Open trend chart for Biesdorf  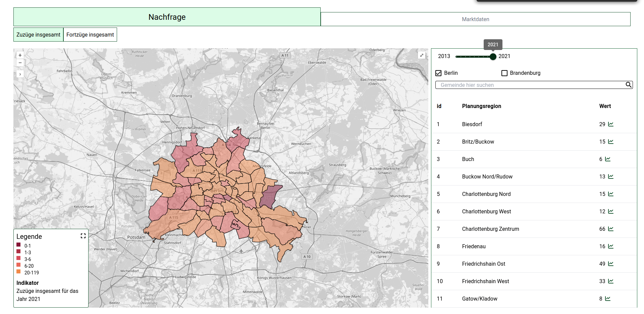pos(611,124)
